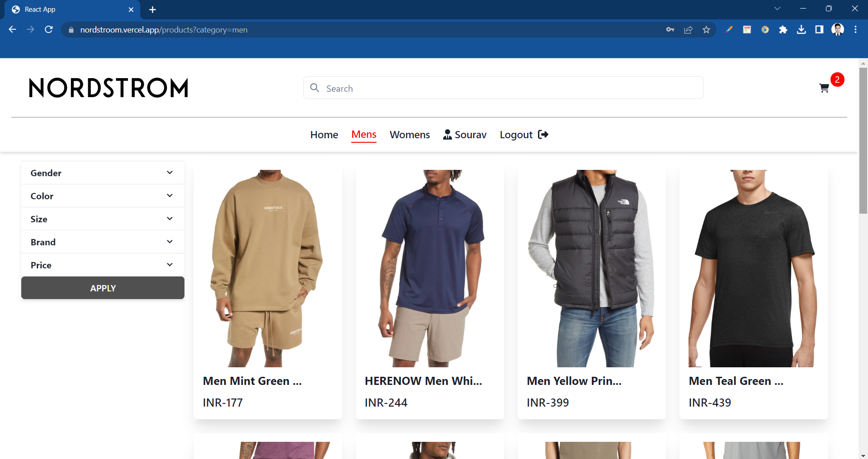Click the black puffer vest product image

coord(592,268)
